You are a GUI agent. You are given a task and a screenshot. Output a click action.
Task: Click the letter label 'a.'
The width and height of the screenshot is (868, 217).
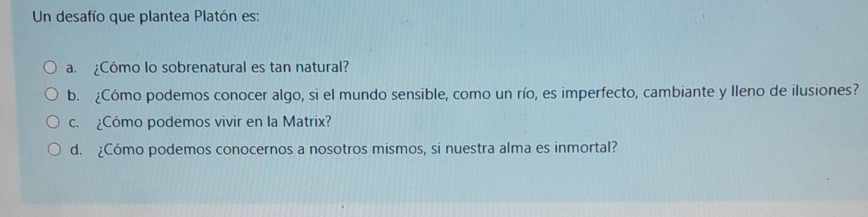click(71, 68)
